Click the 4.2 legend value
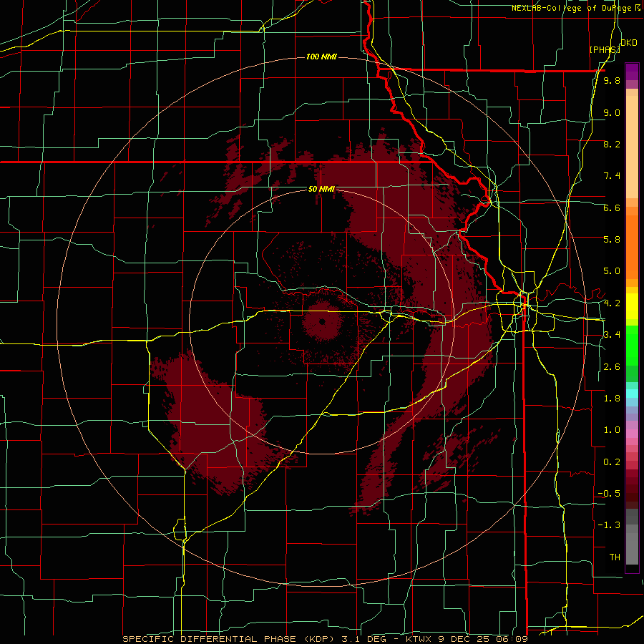 tap(612, 303)
